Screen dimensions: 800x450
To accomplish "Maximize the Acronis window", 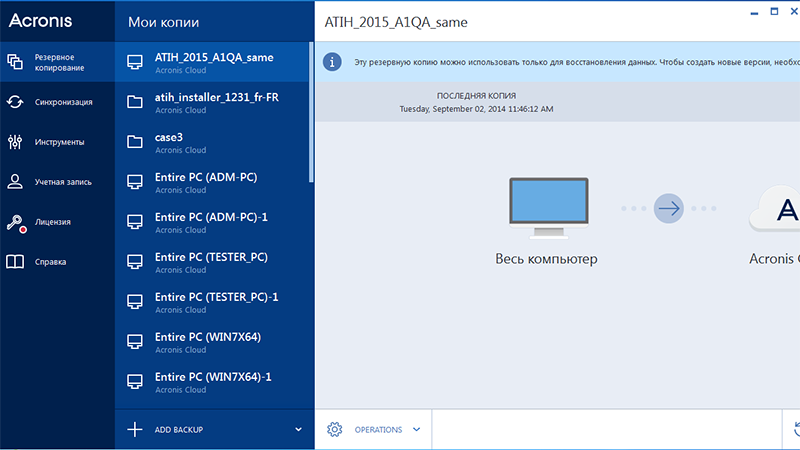I will (774, 11).
